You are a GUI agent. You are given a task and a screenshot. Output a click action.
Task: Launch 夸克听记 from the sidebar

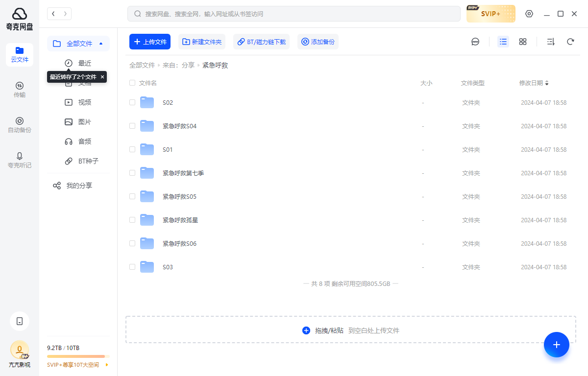tap(20, 160)
